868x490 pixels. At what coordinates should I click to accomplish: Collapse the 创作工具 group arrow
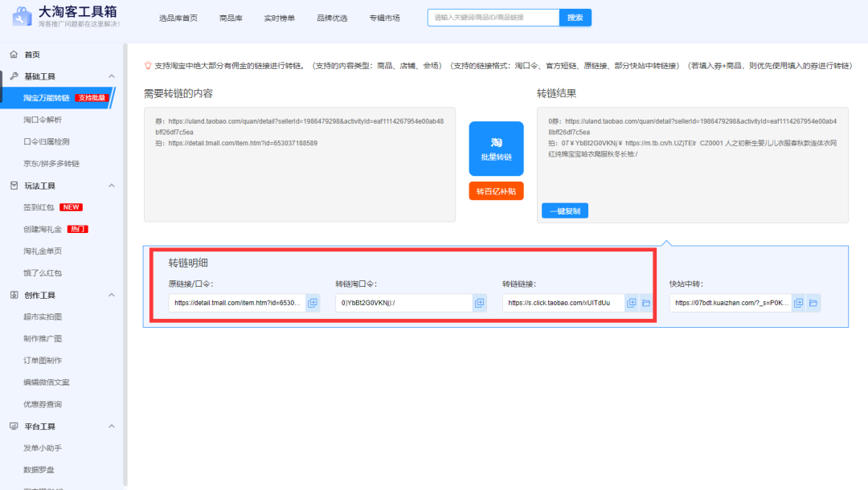tap(111, 295)
